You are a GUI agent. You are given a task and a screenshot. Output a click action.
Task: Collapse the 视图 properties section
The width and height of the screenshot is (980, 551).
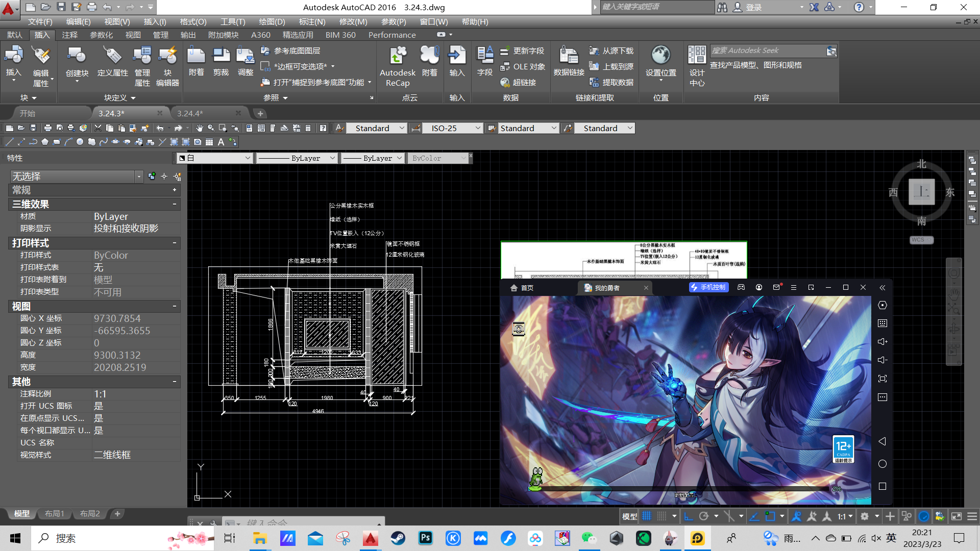(x=175, y=306)
